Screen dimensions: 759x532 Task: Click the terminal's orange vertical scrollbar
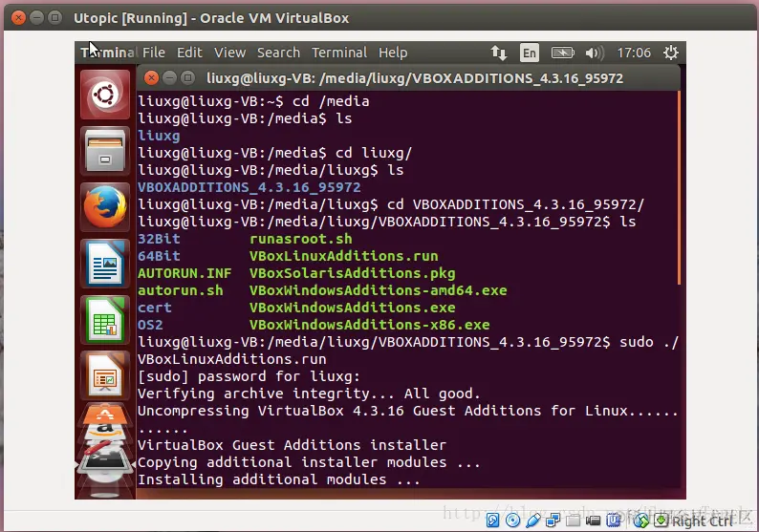point(679,187)
